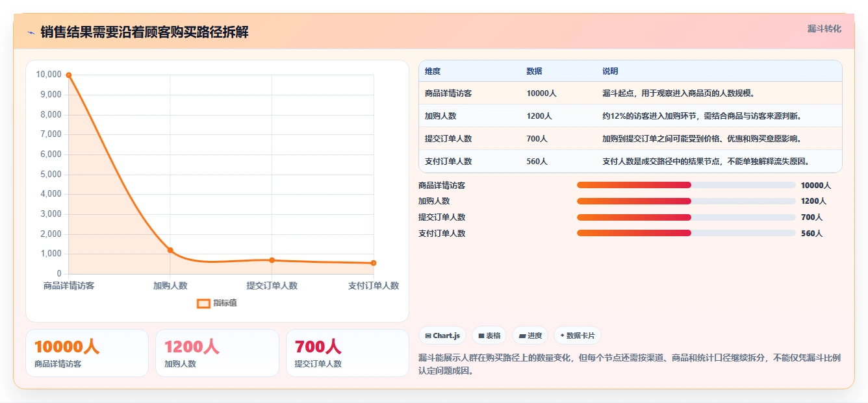This screenshot has width=868, height=403.
Task: Click the 加购人数 x-axis label
Action: 170,286
